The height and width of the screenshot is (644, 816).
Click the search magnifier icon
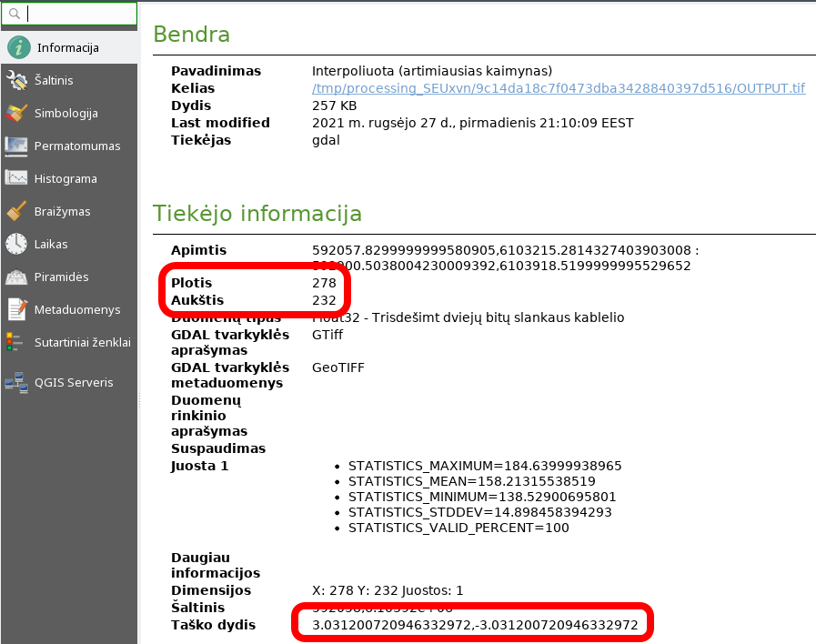[x=15, y=14]
